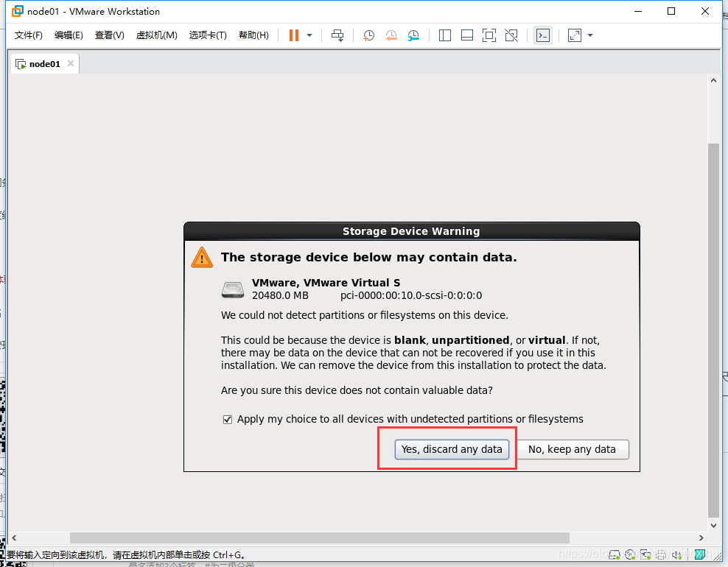Viewport: 728px width, 567px height.
Task: Open the 编辑(E) menu
Action: [69, 35]
